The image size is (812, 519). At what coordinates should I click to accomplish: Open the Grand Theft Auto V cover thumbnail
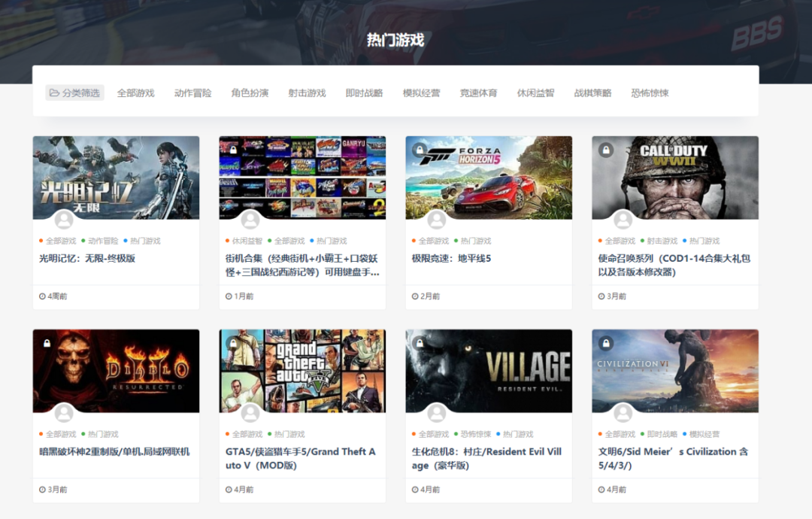pyautogui.click(x=302, y=371)
